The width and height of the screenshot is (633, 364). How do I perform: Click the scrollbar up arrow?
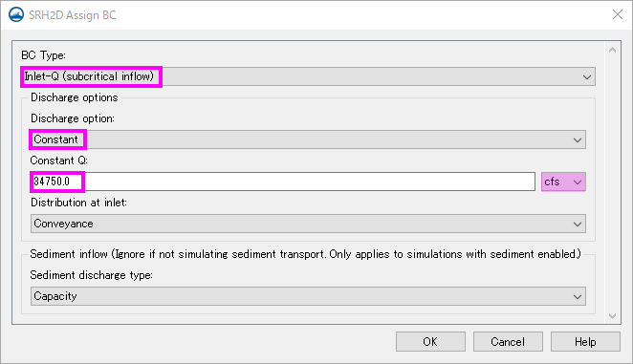[x=612, y=50]
